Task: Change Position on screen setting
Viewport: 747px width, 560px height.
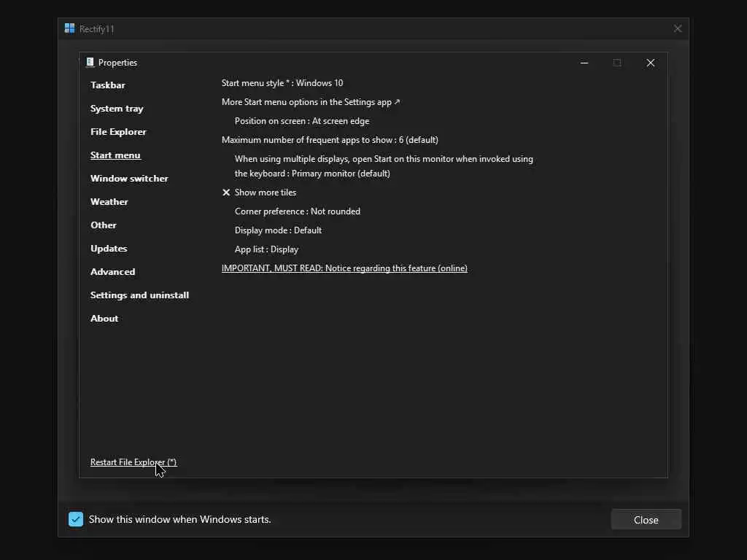Action: pos(301,121)
